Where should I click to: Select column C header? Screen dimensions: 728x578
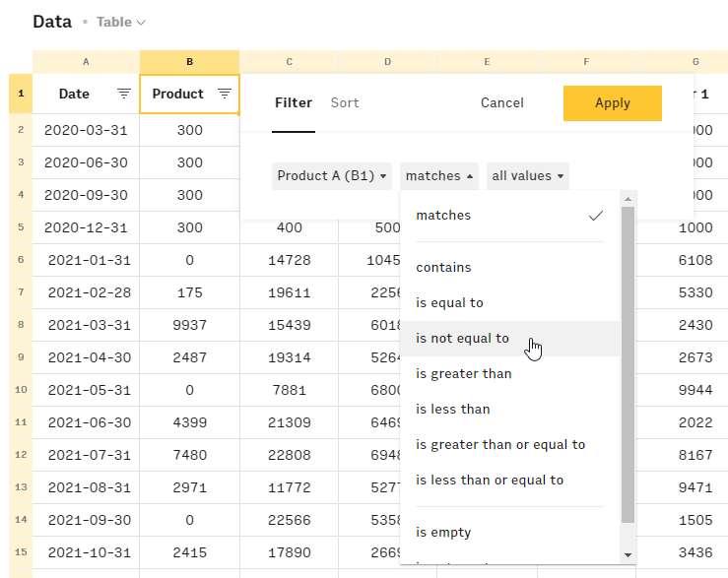[x=290, y=62]
